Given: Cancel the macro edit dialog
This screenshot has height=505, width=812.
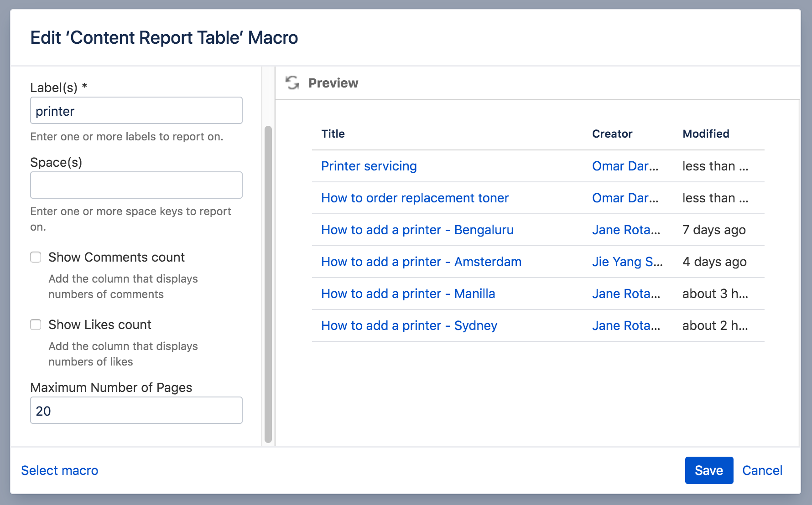Looking at the screenshot, I should (x=762, y=470).
